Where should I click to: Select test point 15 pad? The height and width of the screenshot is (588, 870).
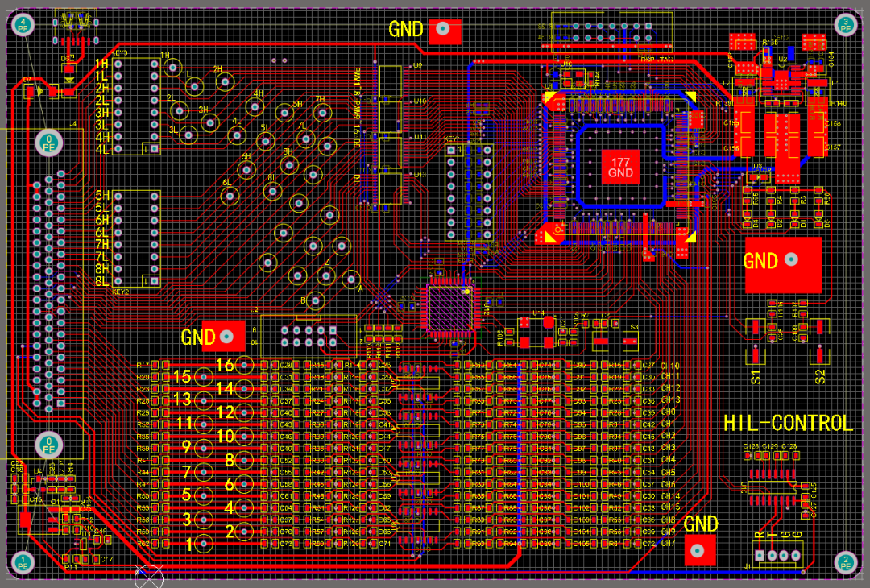(204, 377)
